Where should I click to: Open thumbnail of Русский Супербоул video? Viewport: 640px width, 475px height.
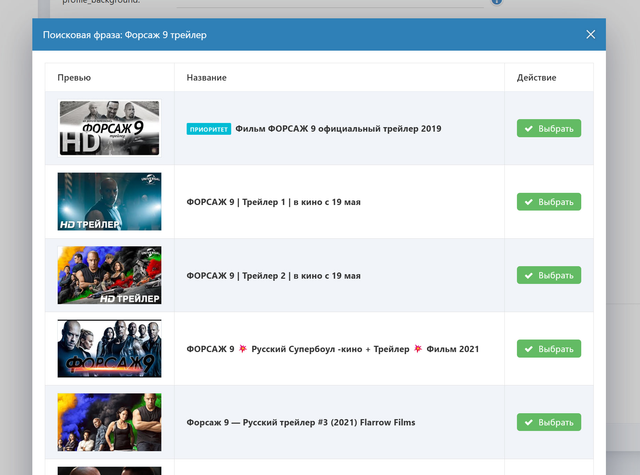click(109, 348)
